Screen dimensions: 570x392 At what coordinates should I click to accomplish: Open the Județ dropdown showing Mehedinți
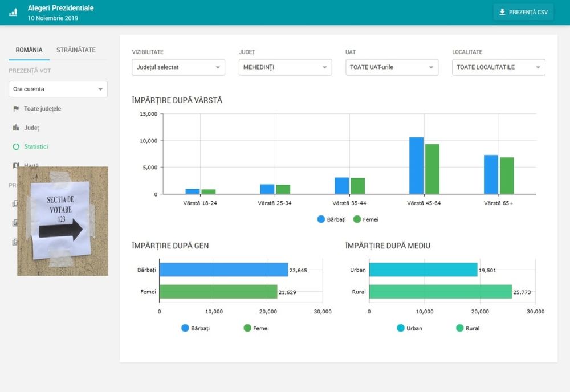(x=285, y=67)
